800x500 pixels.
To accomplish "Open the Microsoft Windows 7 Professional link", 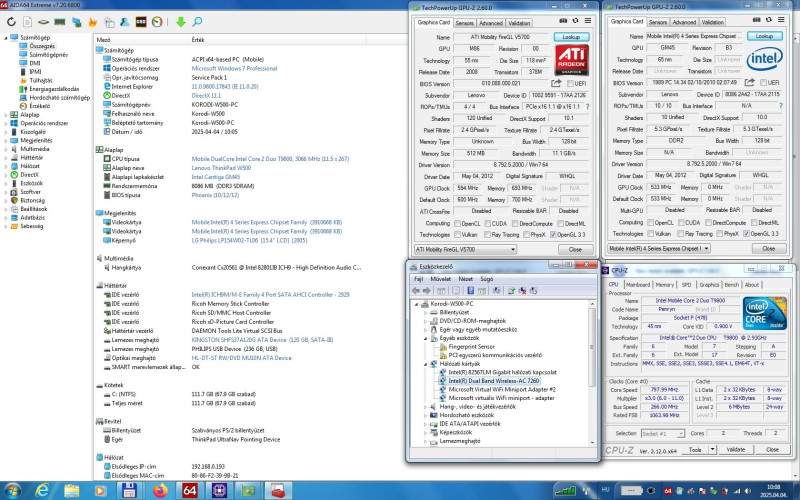I will click(x=234, y=68).
